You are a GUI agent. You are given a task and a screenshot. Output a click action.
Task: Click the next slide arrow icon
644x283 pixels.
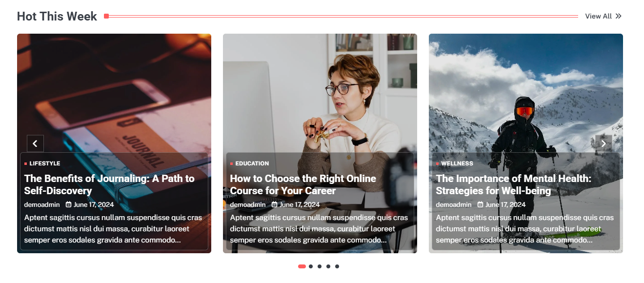(604, 143)
